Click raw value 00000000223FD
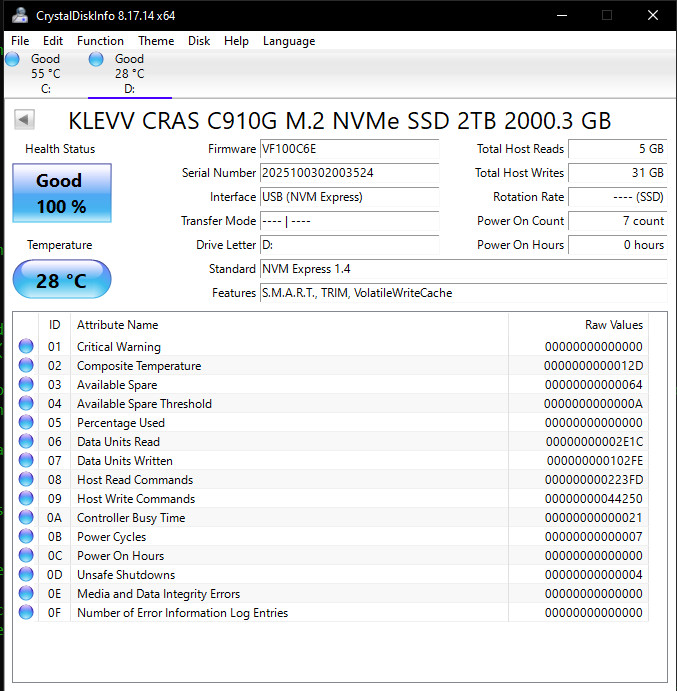This screenshot has width=677, height=691. 594,479
